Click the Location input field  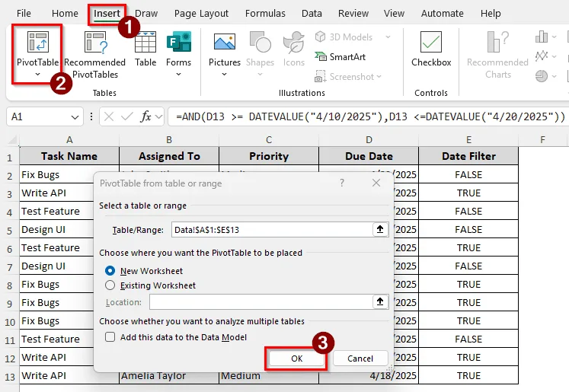pyautogui.click(x=261, y=301)
